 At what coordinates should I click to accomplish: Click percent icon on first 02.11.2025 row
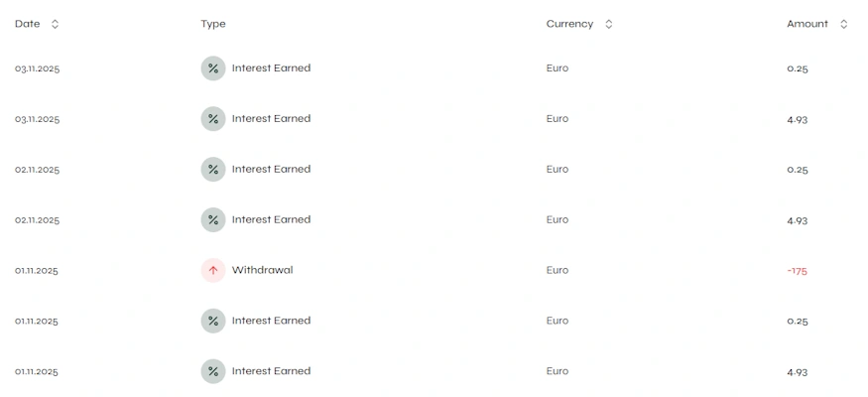212,170
